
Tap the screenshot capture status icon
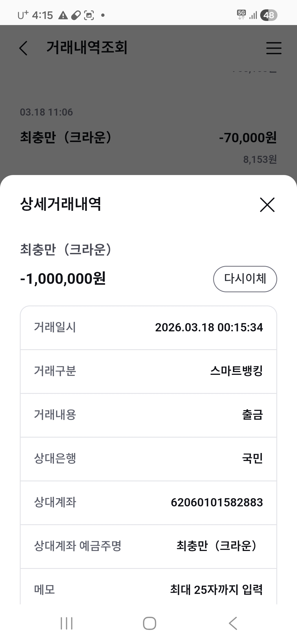89,15
